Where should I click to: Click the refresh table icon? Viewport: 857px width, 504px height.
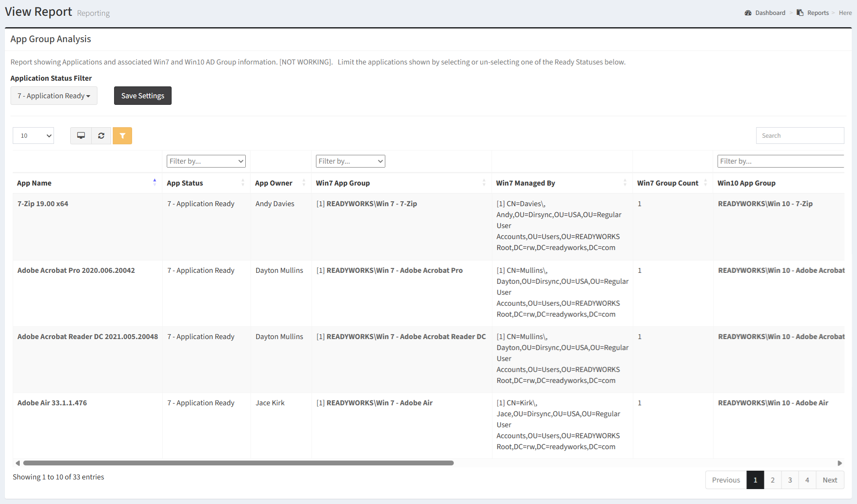(x=101, y=136)
